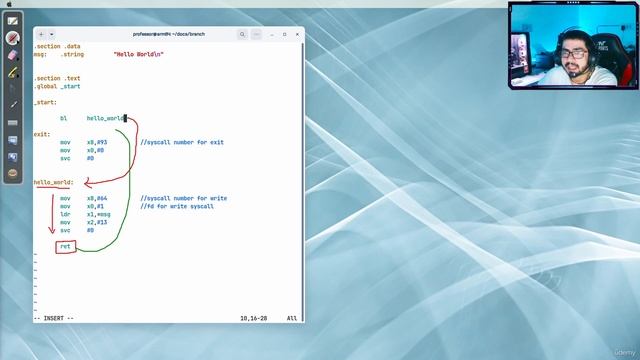Click the blue screen monitor icon

(13, 140)
